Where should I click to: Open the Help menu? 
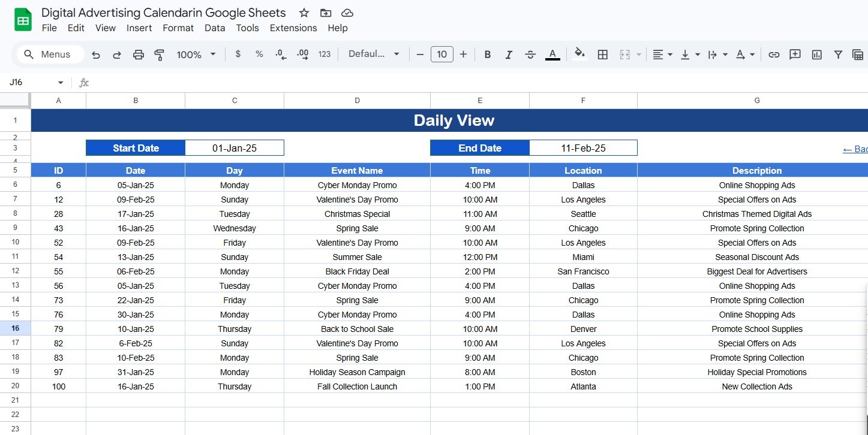(338, 28)
